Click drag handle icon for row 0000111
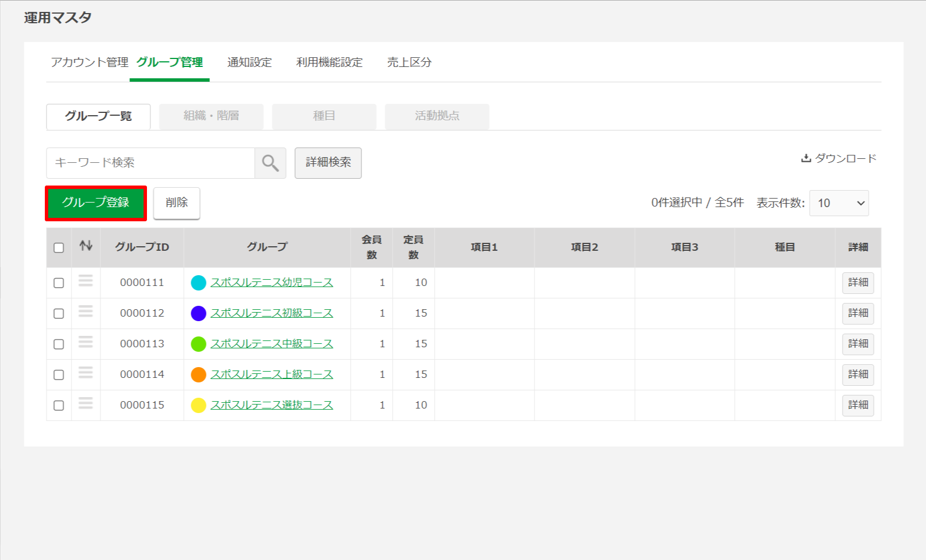Viewport: 926px width, 560px height. (x=86, y=281)
